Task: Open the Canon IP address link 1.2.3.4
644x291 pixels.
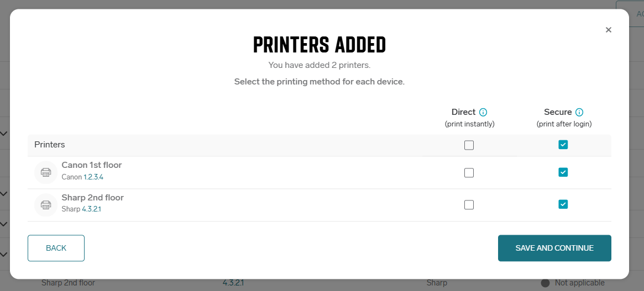Action: 93,177
